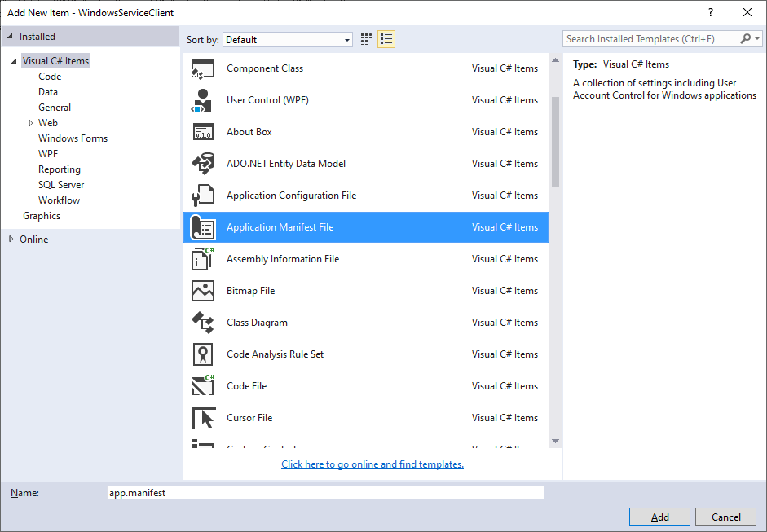Choose the Code File icon
Screen dimensions: 767x532
click(203, 385)
